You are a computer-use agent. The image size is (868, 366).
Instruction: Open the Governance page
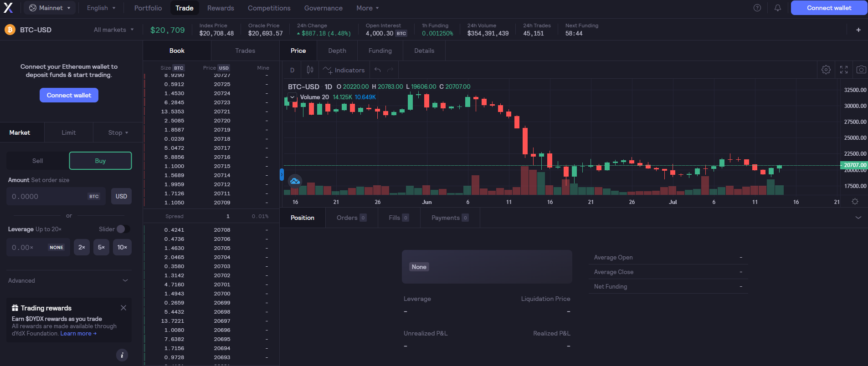pos(324,8)
